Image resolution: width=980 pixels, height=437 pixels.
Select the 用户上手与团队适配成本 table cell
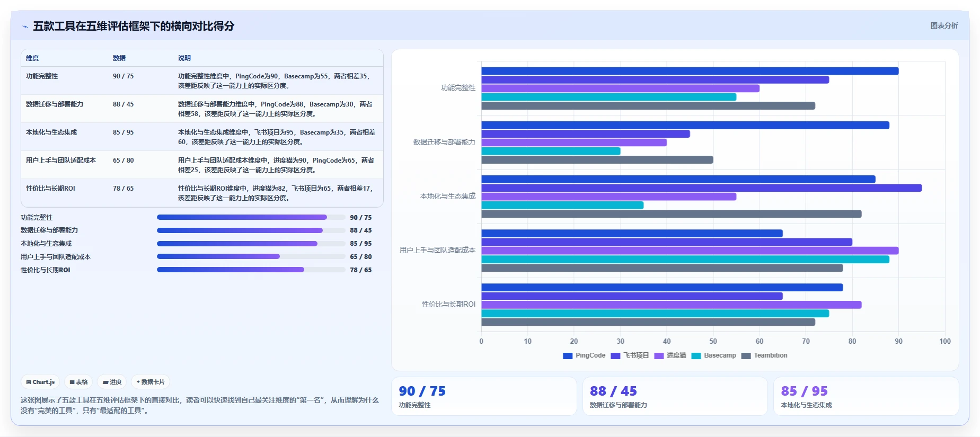(61, 160)
